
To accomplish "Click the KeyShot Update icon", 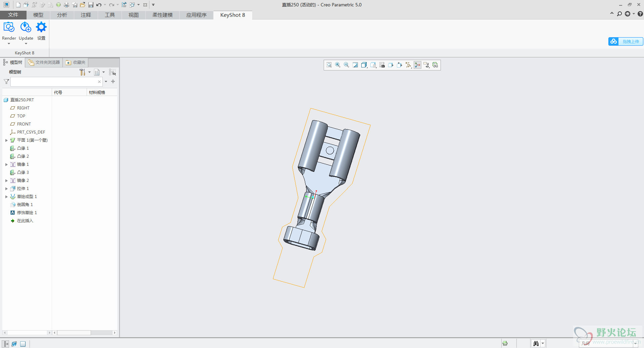I will (x=26, y=28).
